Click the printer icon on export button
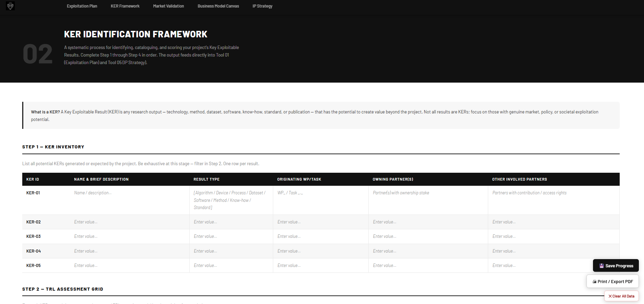This screenshot has width=644, height=304. [594, 282]
